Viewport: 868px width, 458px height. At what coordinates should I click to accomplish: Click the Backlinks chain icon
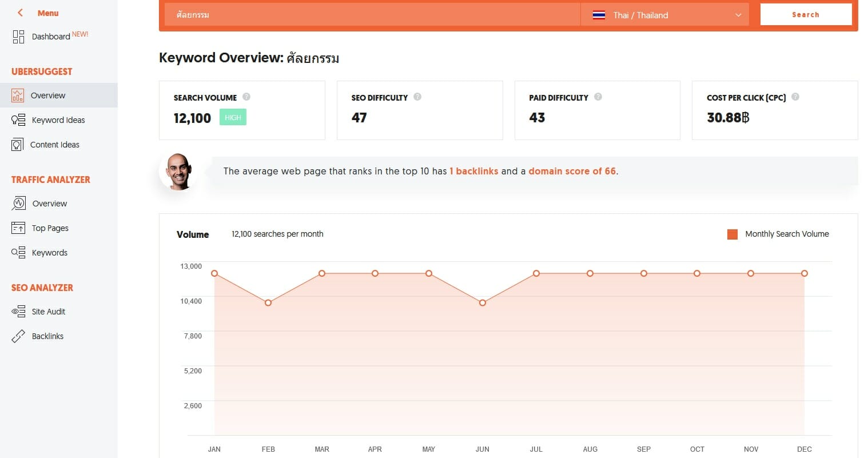tap(18, 336)
